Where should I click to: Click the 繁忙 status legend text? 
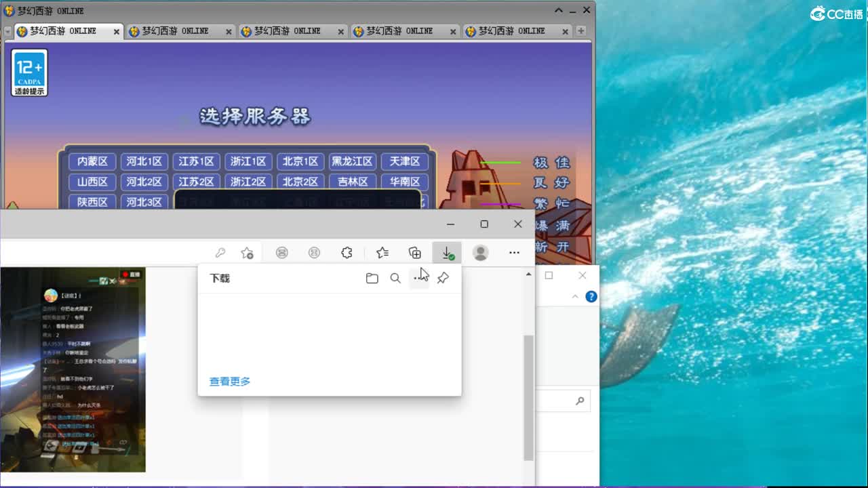[551, 203]
